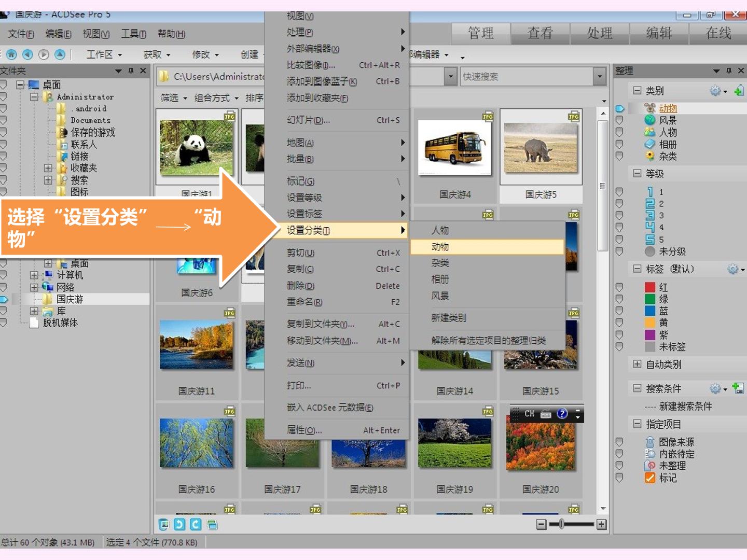The image size is (747, 560).
Task: Expand the 自动类别 section
Action: (x=637, y=364)
